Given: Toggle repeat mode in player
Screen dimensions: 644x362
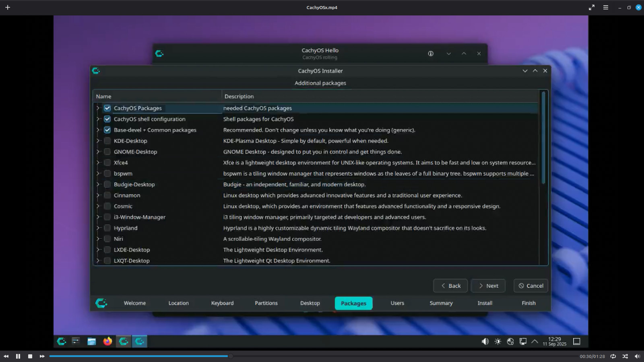Looking at the screenshot, I should tap(613, 356).
